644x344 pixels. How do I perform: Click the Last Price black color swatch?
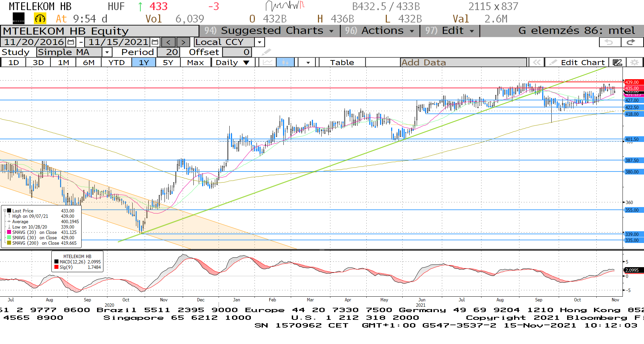(9, 211)
